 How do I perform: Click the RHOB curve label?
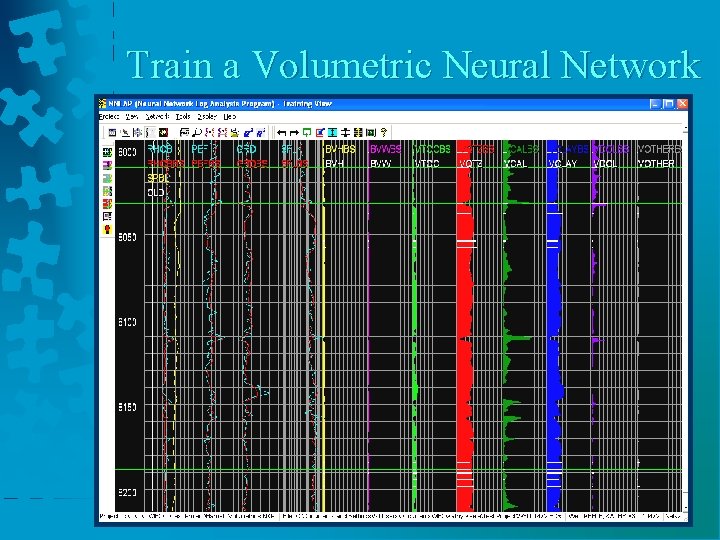coord(160,149)
